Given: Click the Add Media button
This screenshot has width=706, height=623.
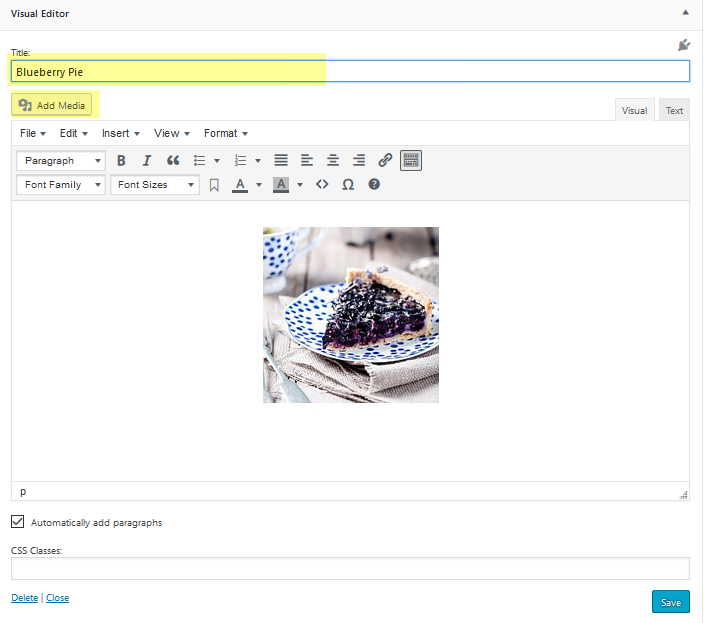Looking at the screenshot, I should [51, 105].
